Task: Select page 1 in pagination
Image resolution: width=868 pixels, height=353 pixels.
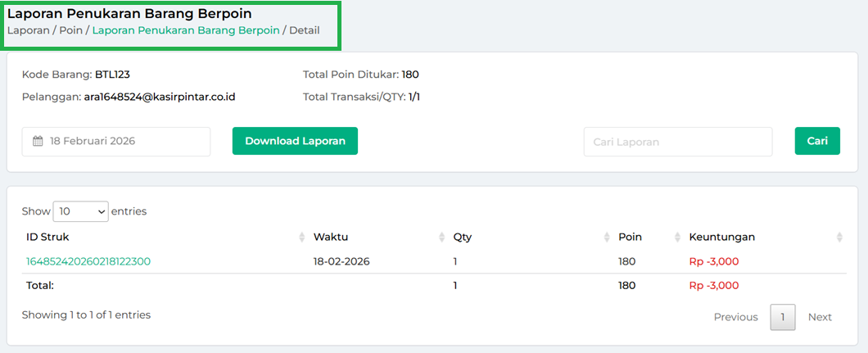Action: tap(782, 317)
